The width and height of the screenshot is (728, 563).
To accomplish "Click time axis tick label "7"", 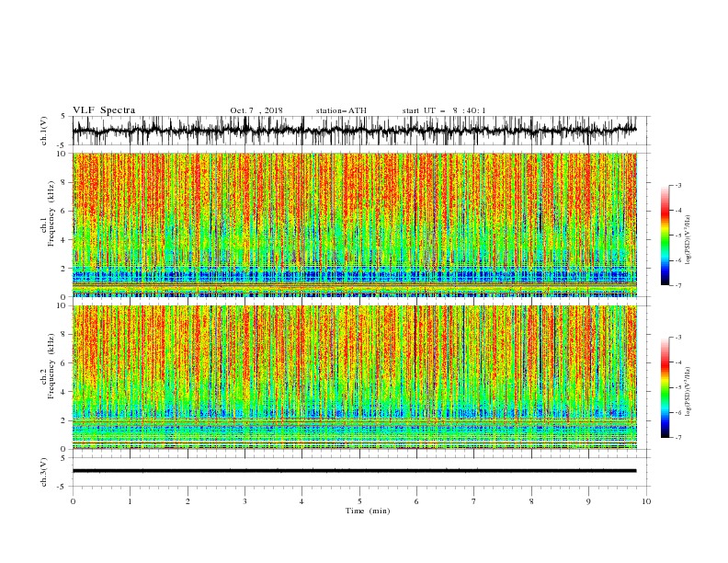I will 474,501.
